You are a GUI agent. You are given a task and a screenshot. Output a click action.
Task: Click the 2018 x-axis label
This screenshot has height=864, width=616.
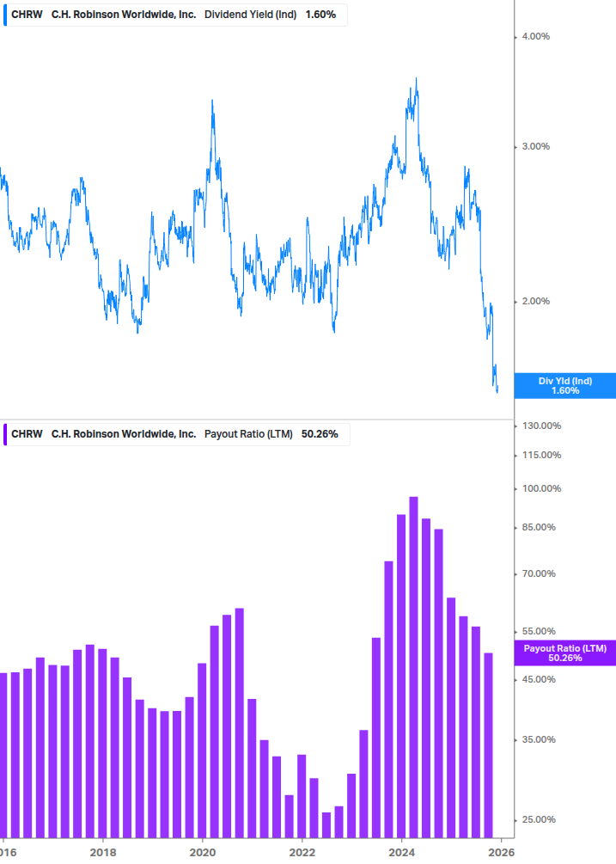103,853
